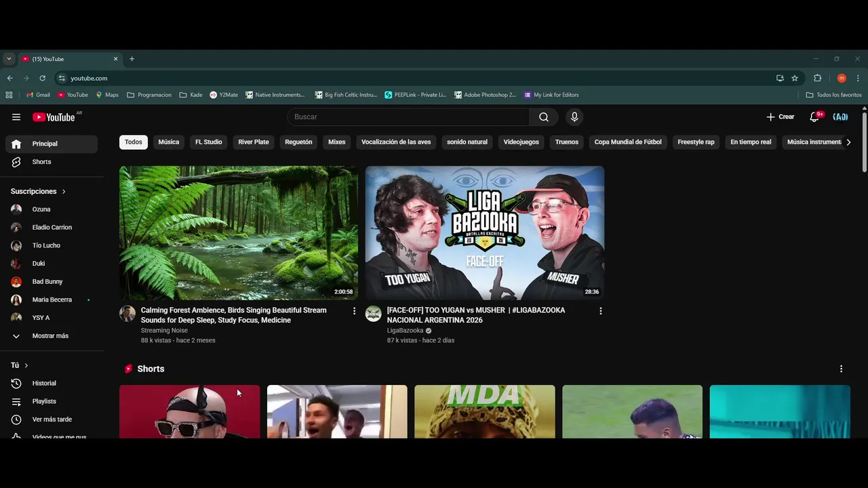Screen dimensions: 868x488
Task: Click Streaming Noise channel avatar
Action: pos(127,313)
